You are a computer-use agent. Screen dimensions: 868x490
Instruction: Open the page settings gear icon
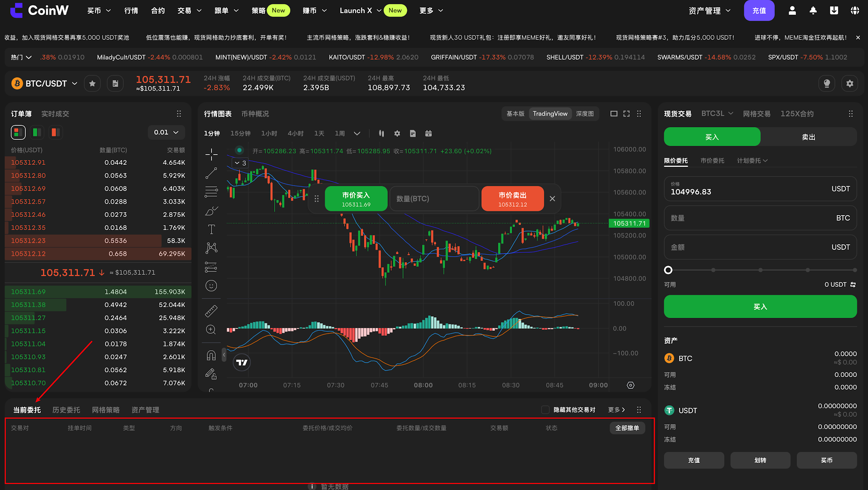(850, 83)
